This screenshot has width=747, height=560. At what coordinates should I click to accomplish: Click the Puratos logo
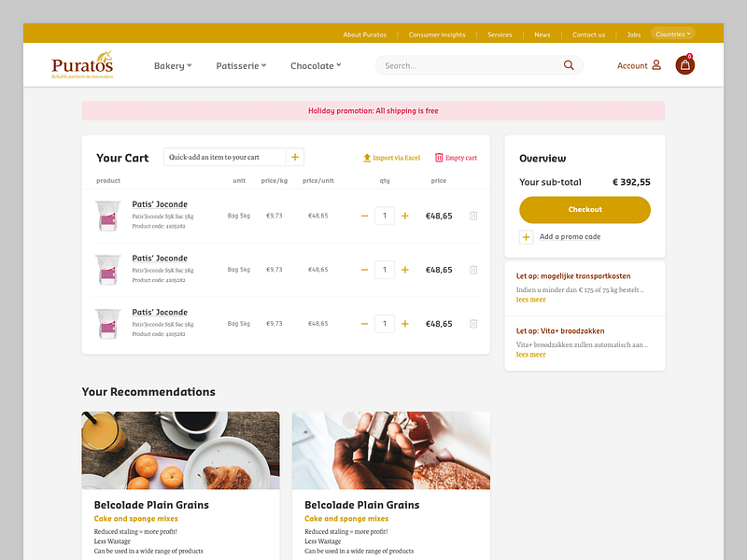(x=82, y=64)
